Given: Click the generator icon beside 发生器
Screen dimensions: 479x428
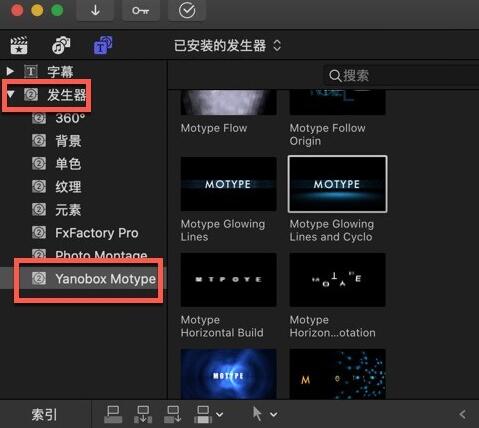Looking at the screenshot, I should 31,95.
